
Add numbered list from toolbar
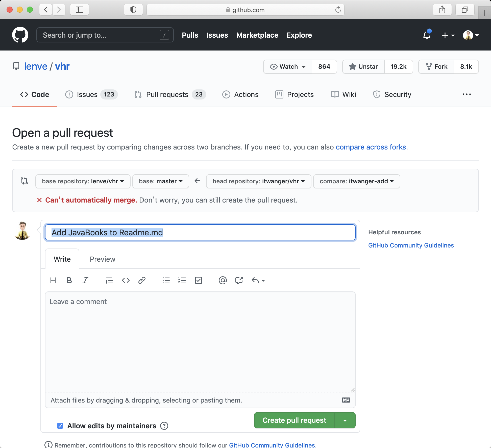[x=182, y=280]
